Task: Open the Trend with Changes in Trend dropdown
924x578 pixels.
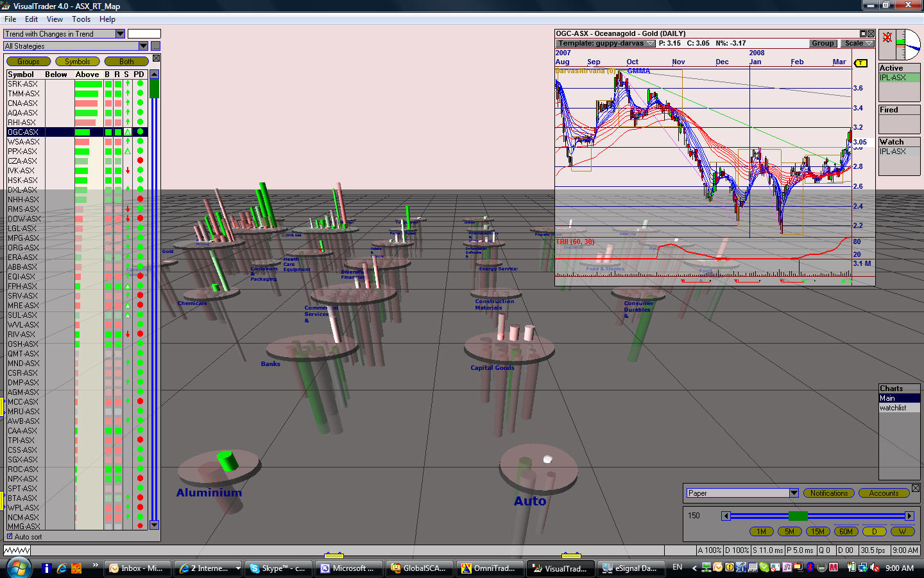Action: (120, 34)
